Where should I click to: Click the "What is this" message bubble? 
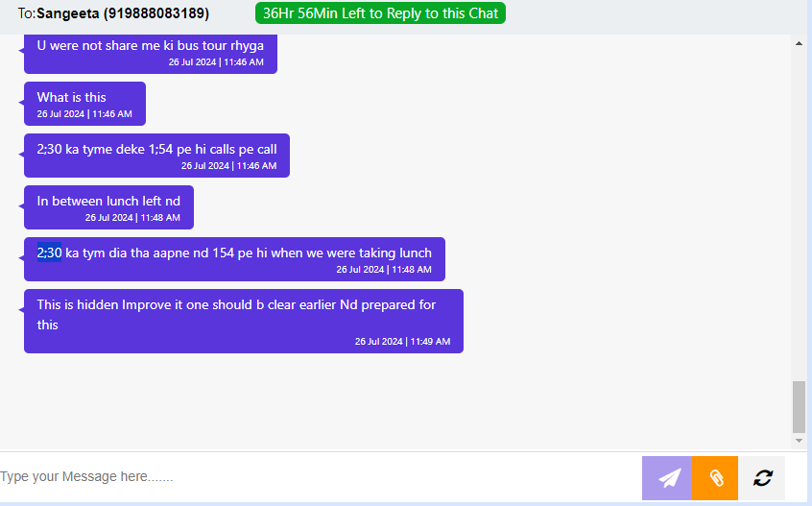84,104
